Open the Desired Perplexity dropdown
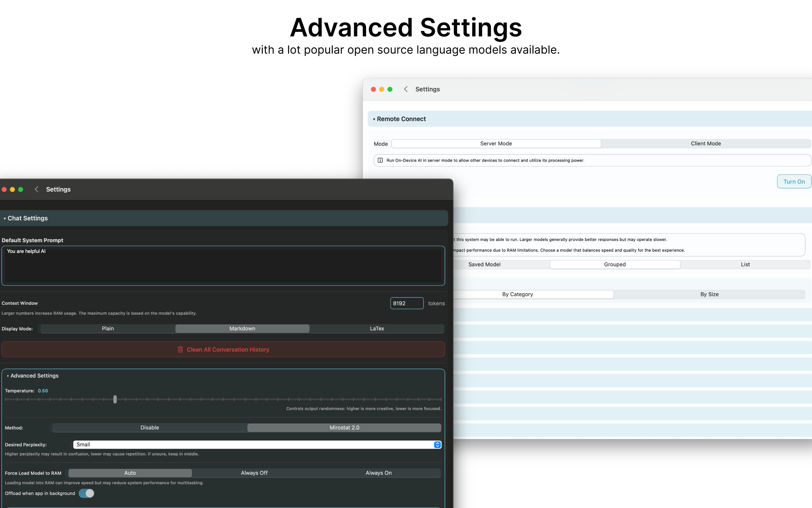 [x=257, y=444]
